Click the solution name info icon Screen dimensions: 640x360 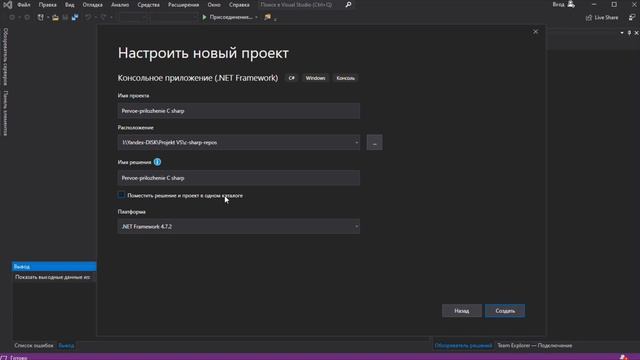click(157, 162)
